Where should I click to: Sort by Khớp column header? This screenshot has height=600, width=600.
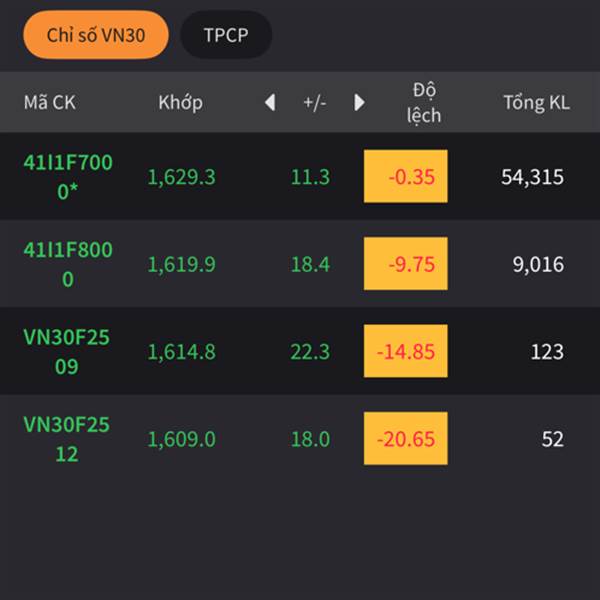coord(181,103)
